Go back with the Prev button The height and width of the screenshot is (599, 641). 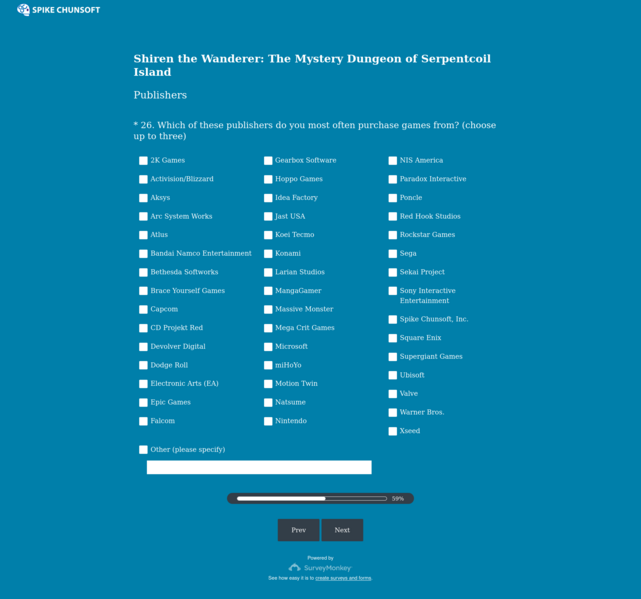tap(298, 530)
